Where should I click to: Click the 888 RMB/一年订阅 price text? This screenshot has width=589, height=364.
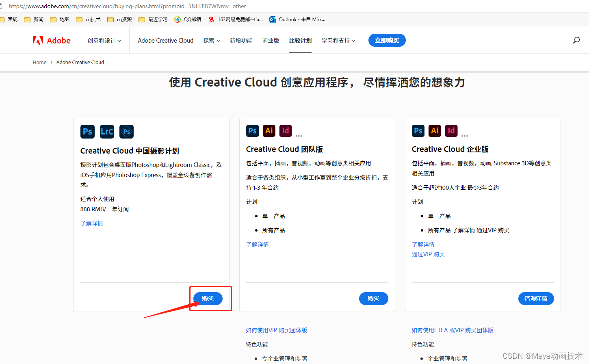pos(104,209)
